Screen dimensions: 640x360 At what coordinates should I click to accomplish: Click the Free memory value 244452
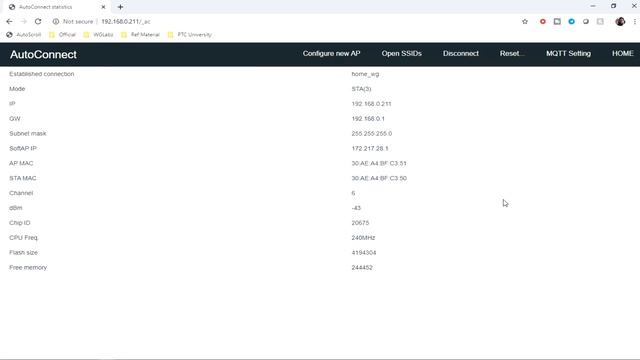362,268
